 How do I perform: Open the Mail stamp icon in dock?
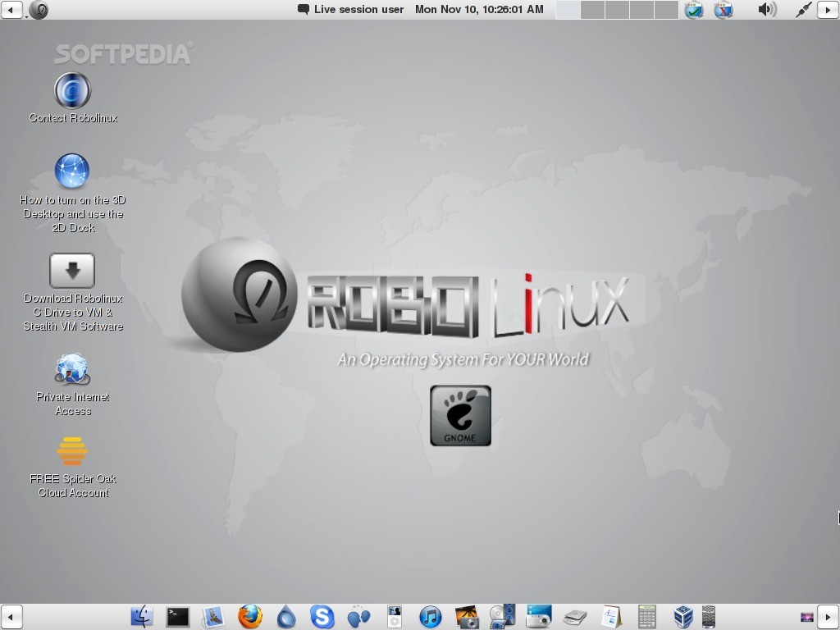pos(213,617)
